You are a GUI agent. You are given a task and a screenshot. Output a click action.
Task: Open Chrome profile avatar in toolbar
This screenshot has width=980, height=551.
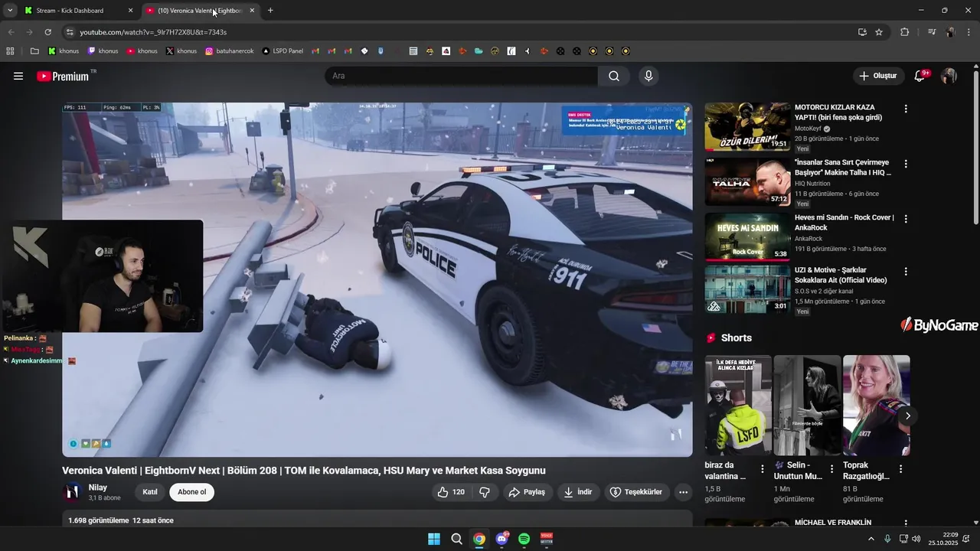(950, 32)
